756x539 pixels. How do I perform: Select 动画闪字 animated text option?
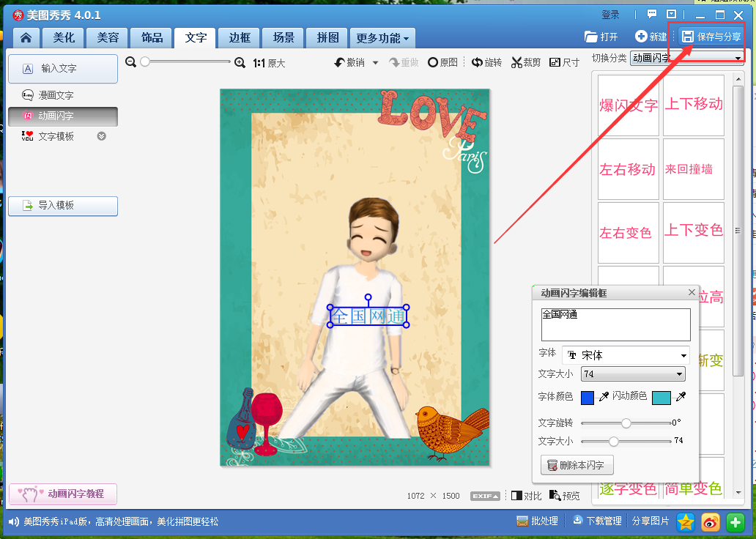pyautogui.click(x=63, y=116)
